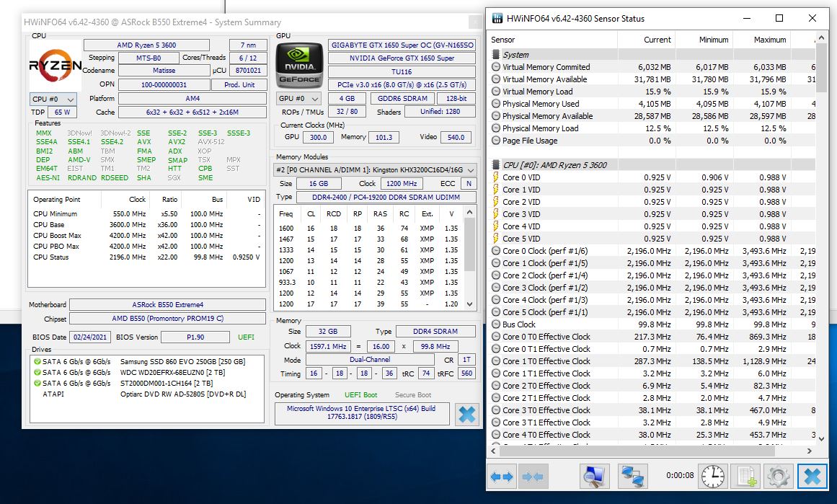This screenshot has height=504, width=837.
Task: Click sensor list horizontal scroll right arrow
Action: (x=810, y=451)
